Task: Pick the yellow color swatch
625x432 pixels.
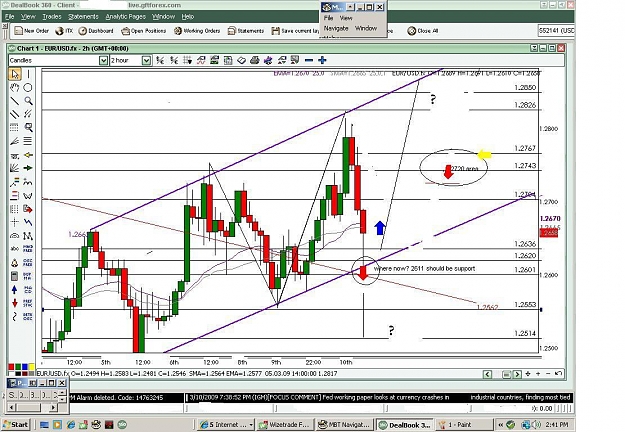Action: click(x=31, y=367)
